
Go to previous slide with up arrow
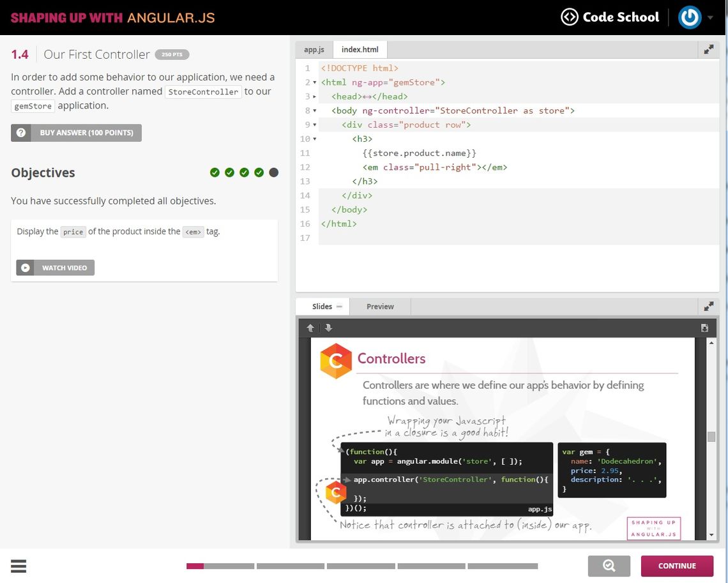tap(311, 328)
